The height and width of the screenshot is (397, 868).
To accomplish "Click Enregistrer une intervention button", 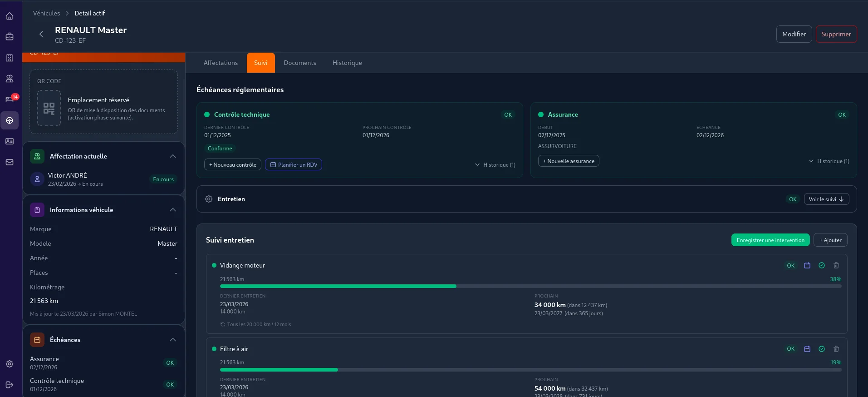I will point(770,240).
